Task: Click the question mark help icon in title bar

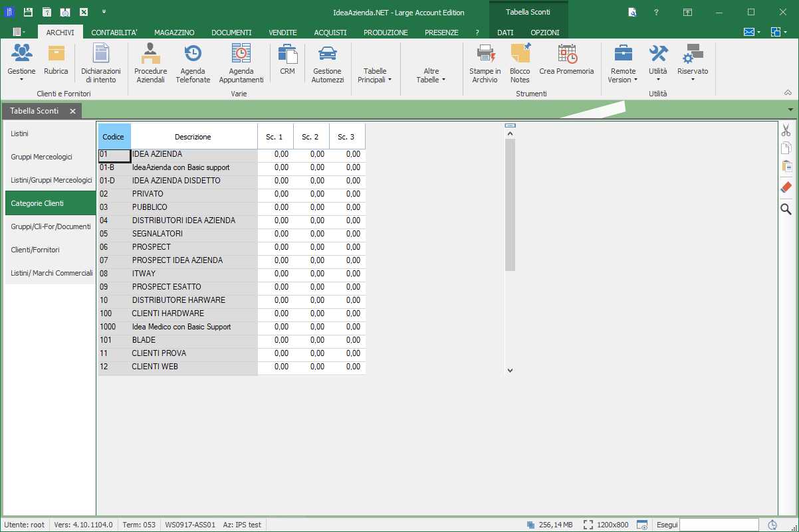Action: pyautogui.click(x=656, y=12)
